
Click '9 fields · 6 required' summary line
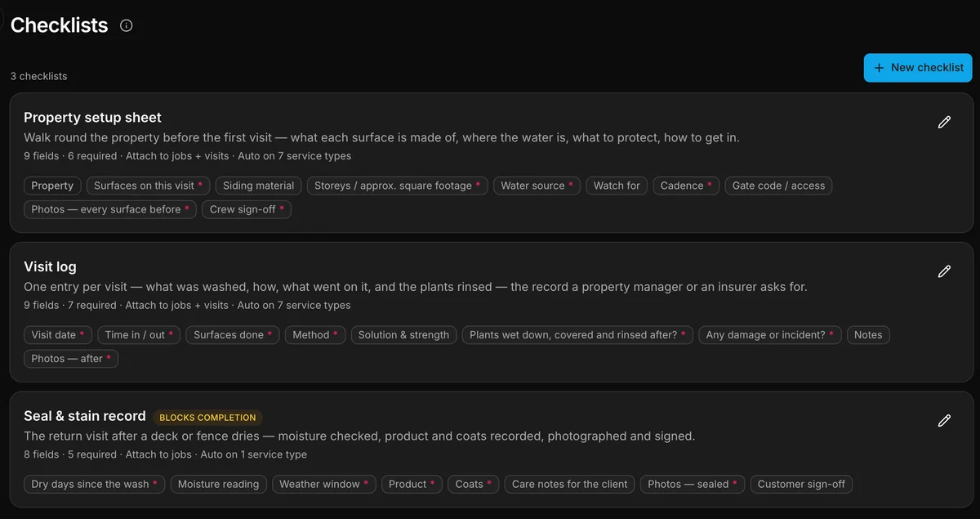click(x=188, y=155)
